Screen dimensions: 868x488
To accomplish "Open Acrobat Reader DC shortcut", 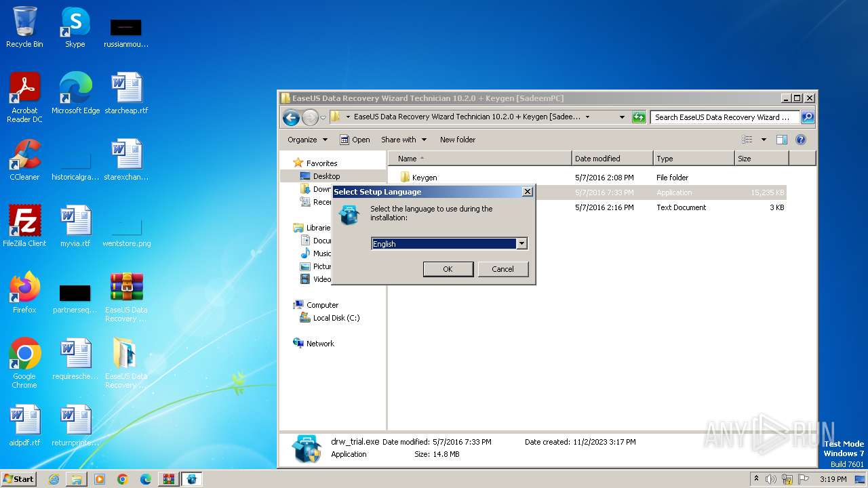I will point(24,98).
